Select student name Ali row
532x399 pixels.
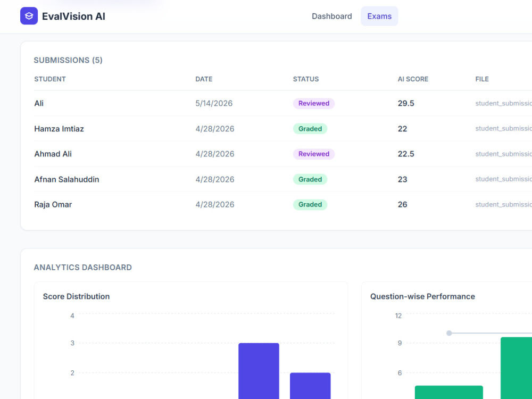tap(39, 103)
